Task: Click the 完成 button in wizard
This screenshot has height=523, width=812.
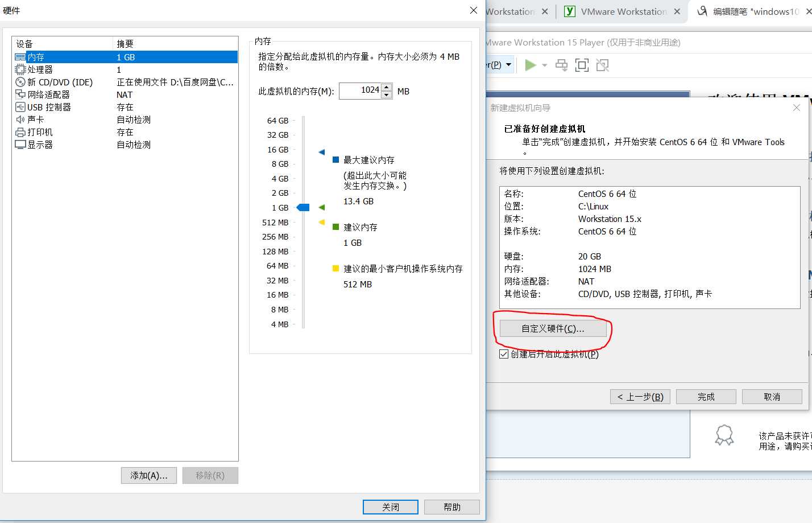Action: coord(706,397)
